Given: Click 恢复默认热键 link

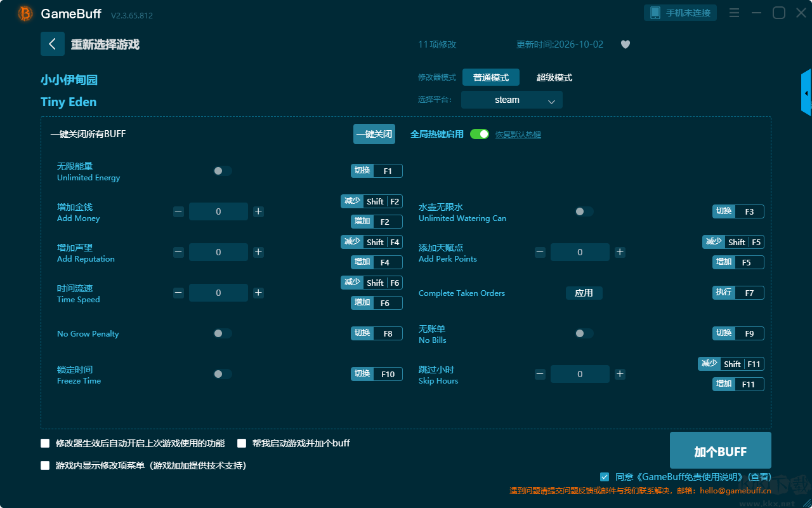Looking at the screenshot, I should 518,135.
